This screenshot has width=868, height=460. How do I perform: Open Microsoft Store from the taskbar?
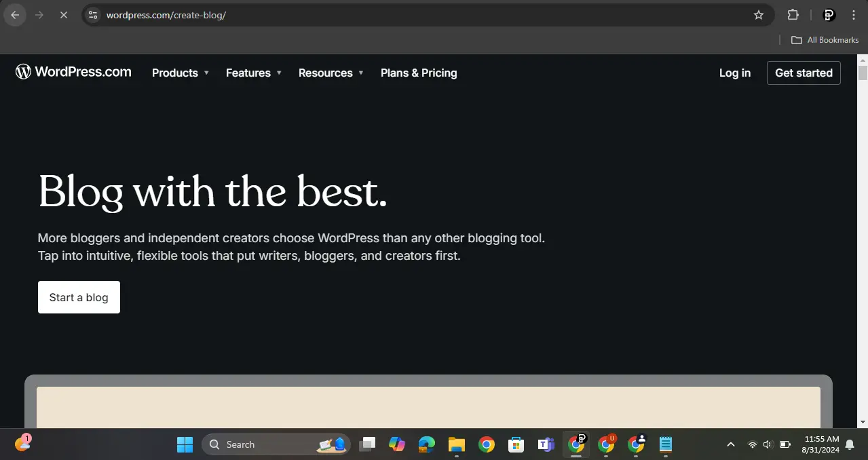pos(516,444)
